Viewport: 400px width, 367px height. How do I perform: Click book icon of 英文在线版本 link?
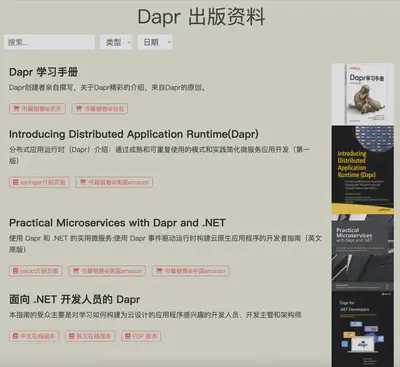coord(71,336)
